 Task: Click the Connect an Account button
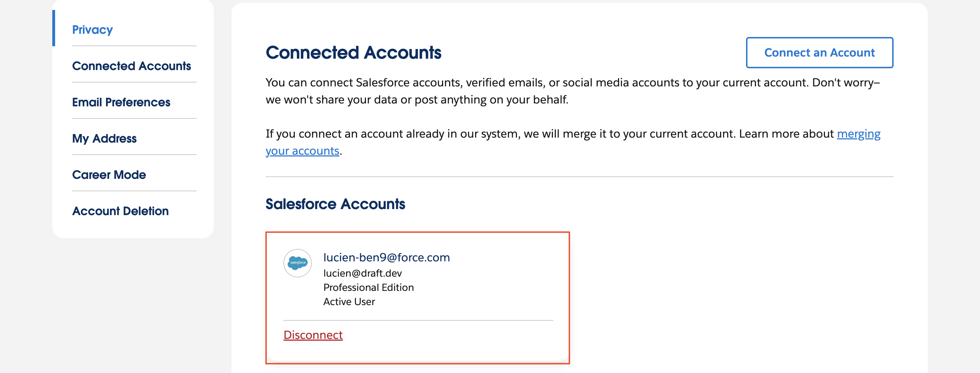pos(820,53)
